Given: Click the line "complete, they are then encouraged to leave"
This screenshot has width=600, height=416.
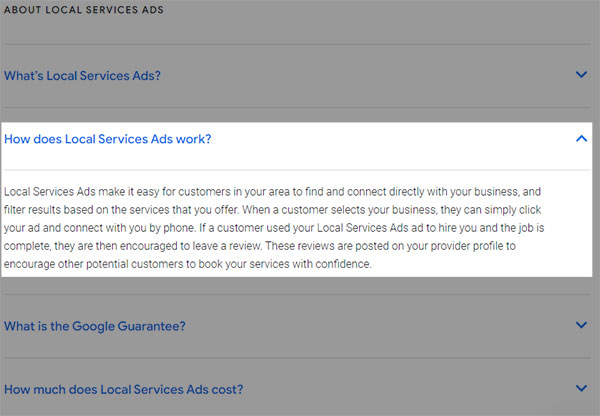Looking at the screenshot, I should click(x=133, y=246).
